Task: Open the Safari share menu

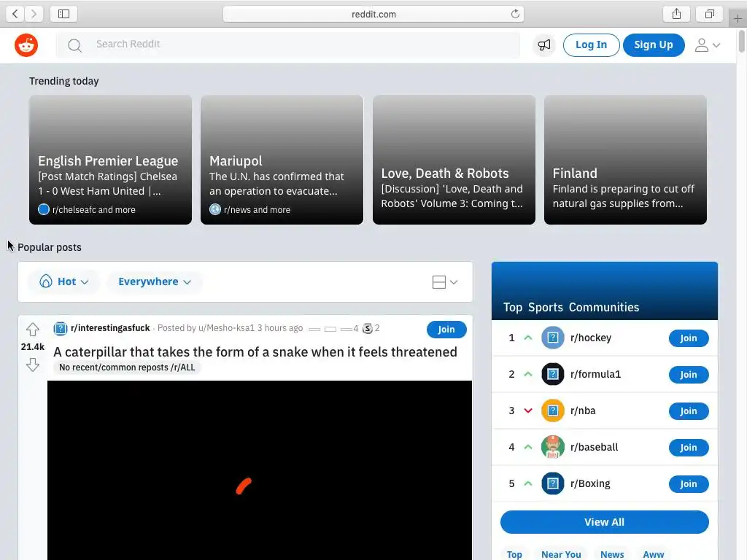Action: coord(676,14)
